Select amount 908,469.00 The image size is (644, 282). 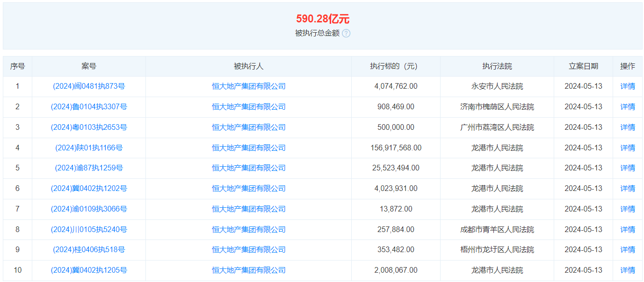(396, 107)
